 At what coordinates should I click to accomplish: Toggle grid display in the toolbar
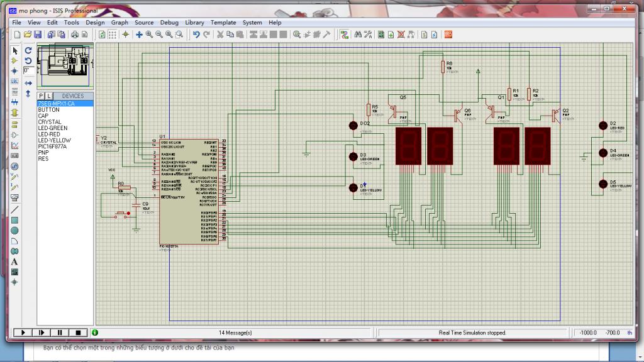tap(113, 35)
